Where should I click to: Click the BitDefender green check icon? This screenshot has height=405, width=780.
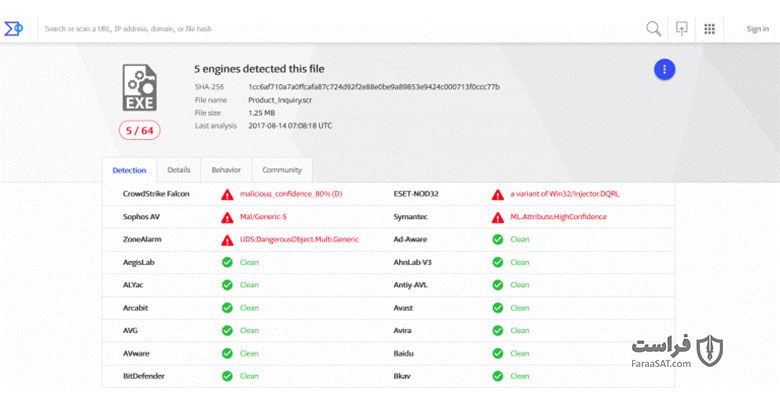[227, 376]
